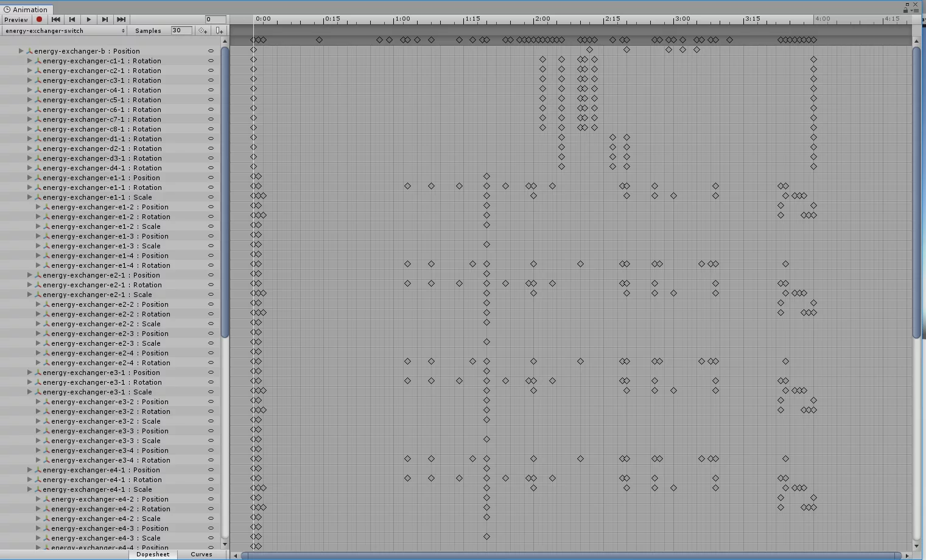The image size is (926, 560).
Task: Click transform icon of energy-exchanger-d1-1 Rotation
Action: pos(38,139)
